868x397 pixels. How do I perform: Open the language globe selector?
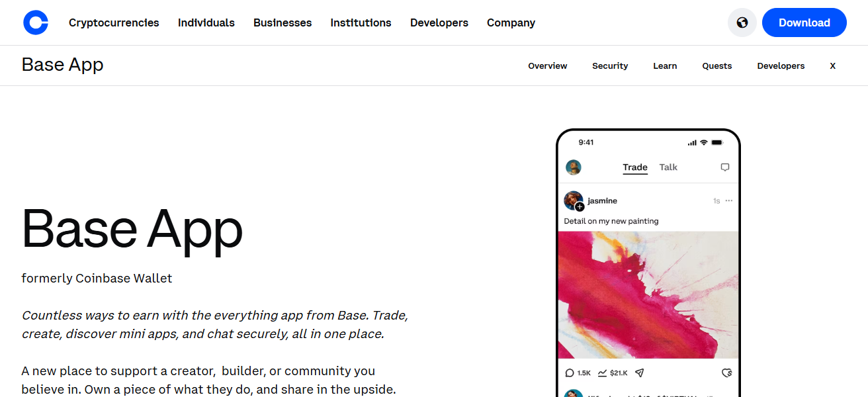pos(742,22)
